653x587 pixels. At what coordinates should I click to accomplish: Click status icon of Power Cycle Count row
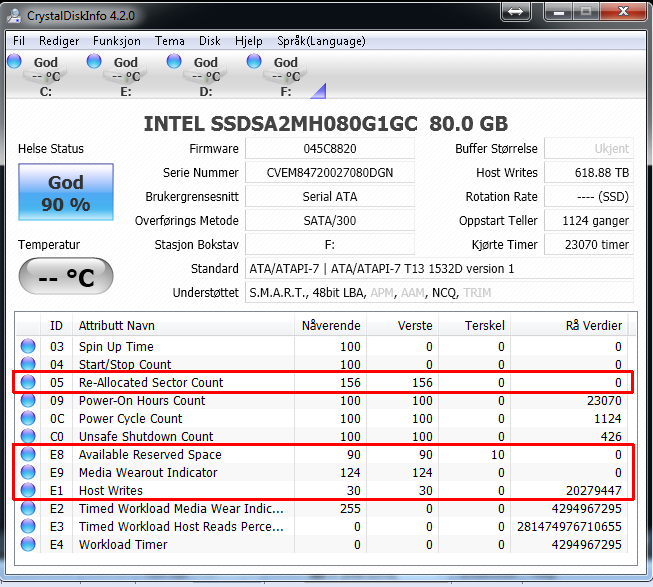28,418
